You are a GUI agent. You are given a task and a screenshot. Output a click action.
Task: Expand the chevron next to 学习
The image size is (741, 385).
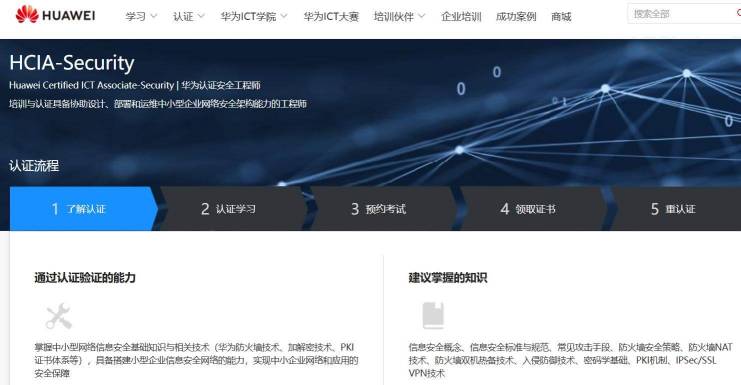(154, 17)
